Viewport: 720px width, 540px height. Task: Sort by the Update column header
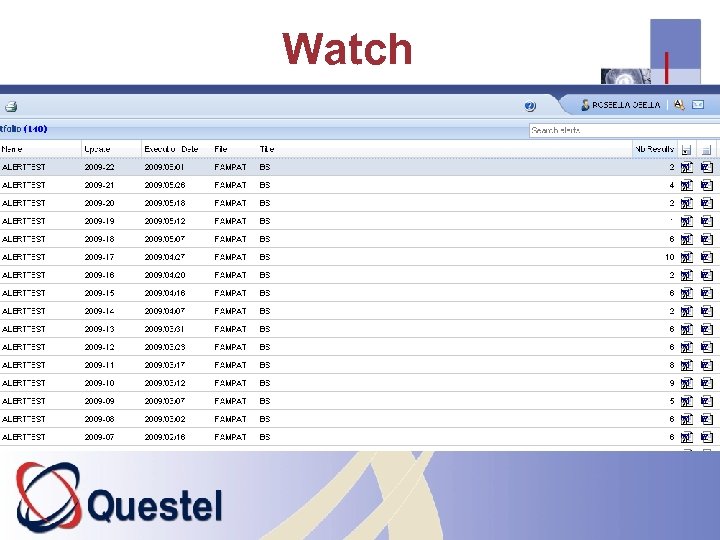coord(97,149)
